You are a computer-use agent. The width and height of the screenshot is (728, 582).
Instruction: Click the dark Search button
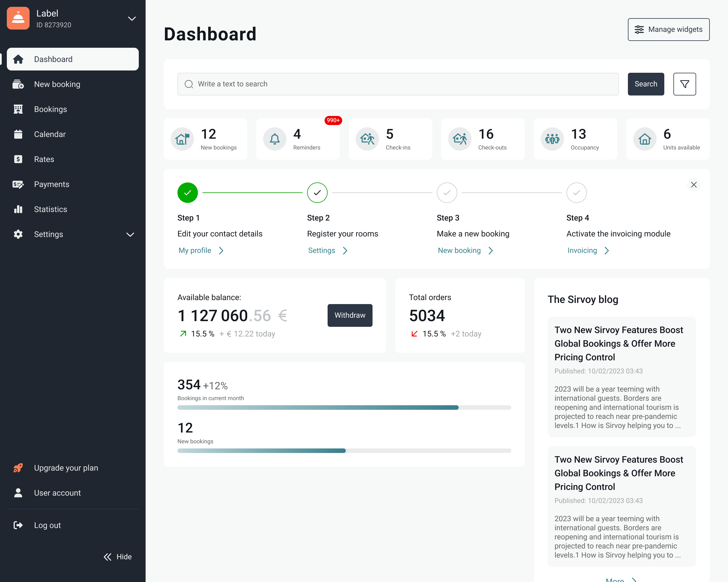[646, 84]
